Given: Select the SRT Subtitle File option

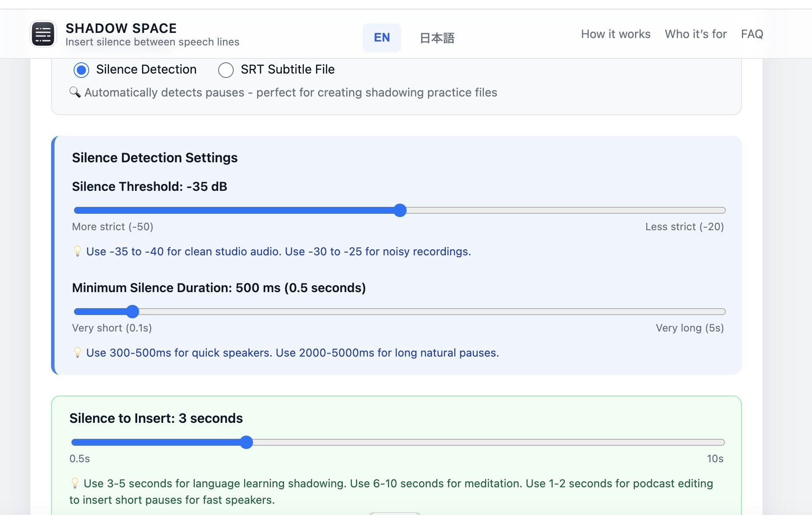Looking at the screenshot, I should coord(226,70).
